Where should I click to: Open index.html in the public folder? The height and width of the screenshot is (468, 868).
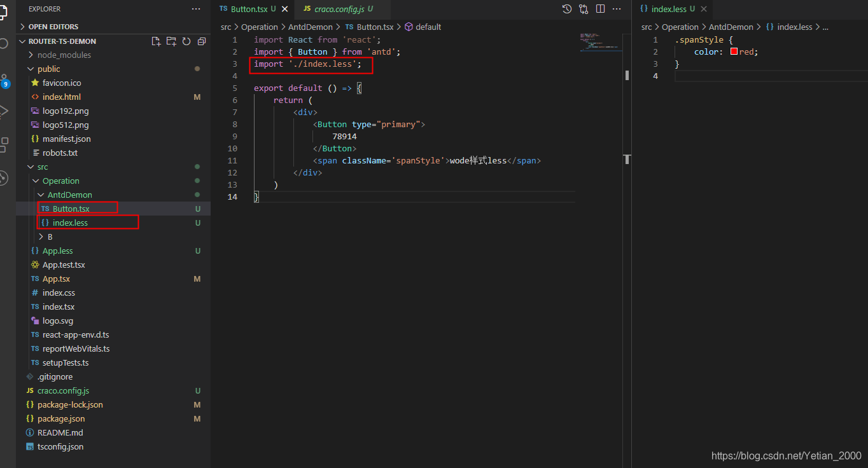[61, 97]
